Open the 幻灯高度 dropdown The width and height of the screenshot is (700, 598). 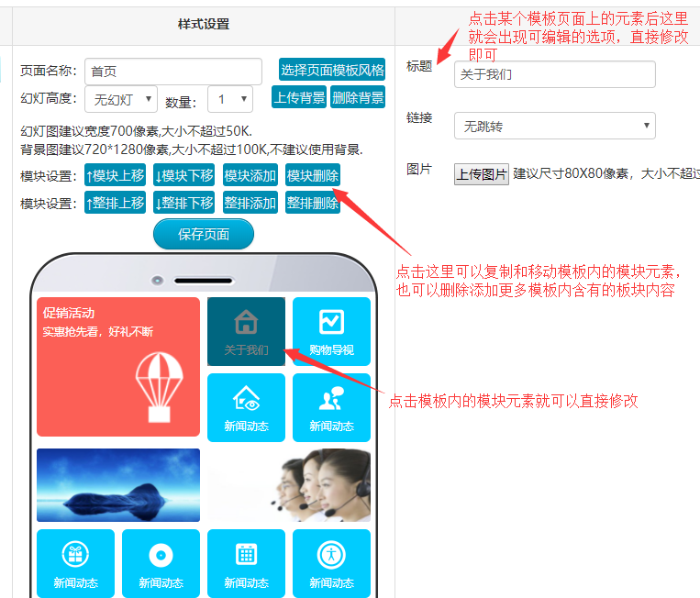120,99
